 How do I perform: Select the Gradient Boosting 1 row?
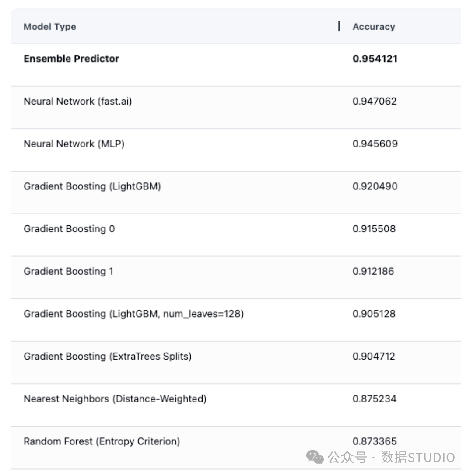(236, 277)
